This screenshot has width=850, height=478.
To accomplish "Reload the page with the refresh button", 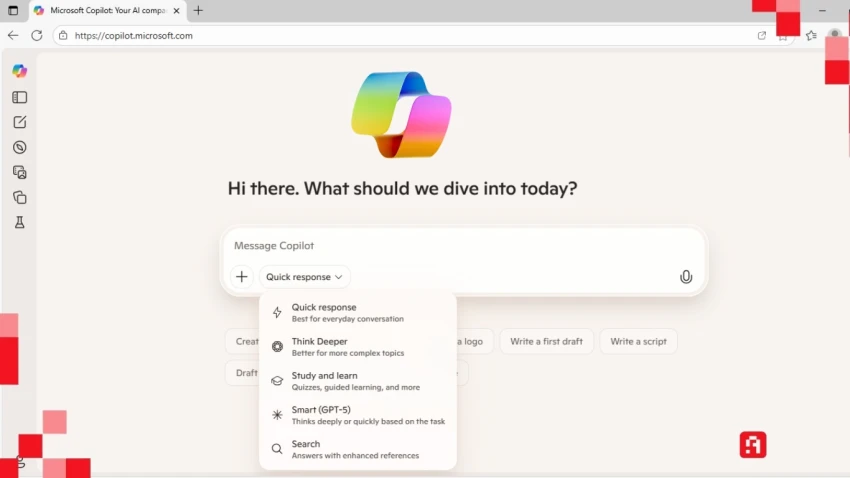I will (37, 35).
